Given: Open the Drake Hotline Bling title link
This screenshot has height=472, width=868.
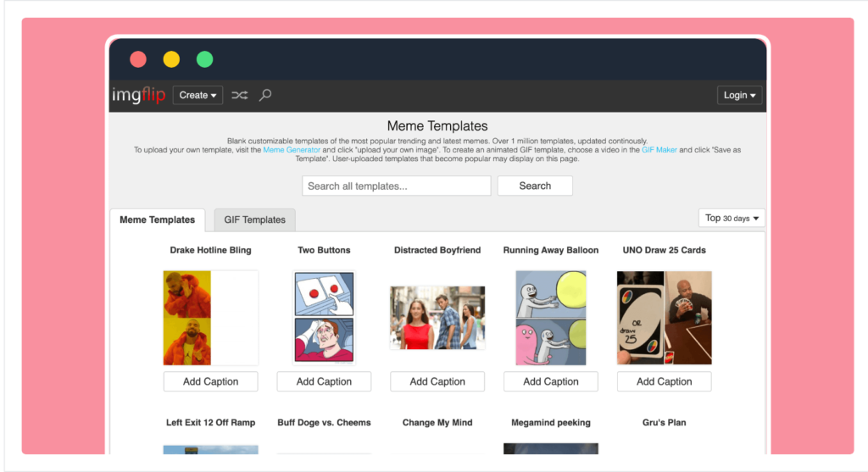Looking at the screenshot, I should pyautogui.click(x=210, y=250).
